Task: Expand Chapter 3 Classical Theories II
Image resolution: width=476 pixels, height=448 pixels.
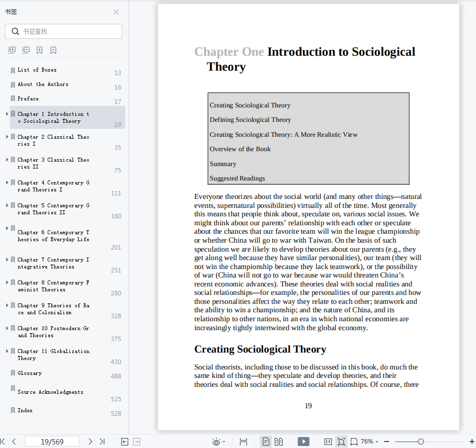Action: tap(7, 160)
